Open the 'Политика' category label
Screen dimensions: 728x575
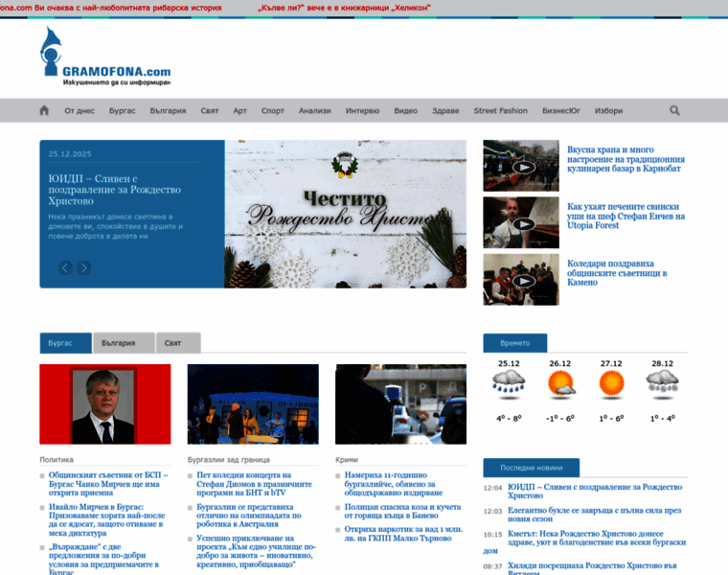coord(57,459)
